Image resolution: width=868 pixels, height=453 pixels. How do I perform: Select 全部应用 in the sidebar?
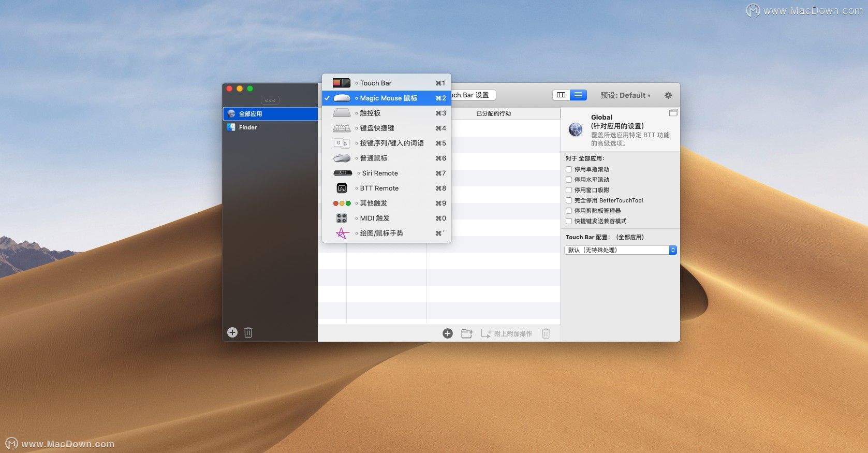pos(270,114)
